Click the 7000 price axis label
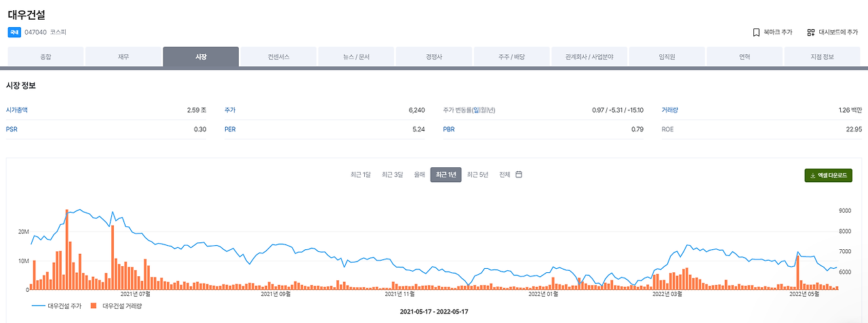Viewport: 868px width, 323px height. 845,252
